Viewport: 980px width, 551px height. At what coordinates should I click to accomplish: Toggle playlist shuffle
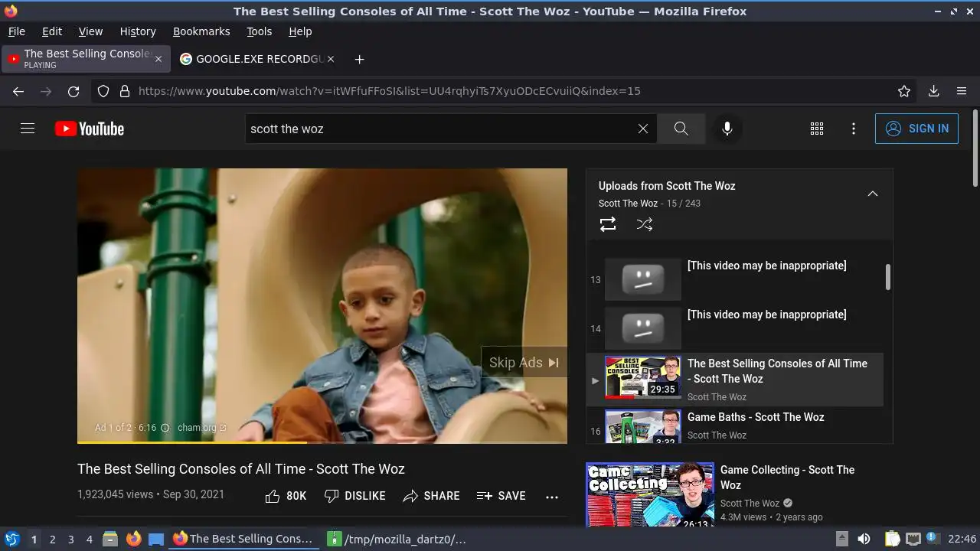click(645, 224)
